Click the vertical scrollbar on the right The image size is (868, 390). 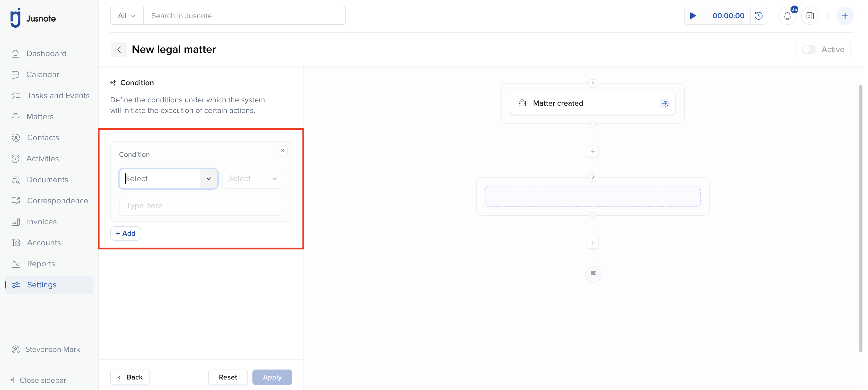coord(860,219)
